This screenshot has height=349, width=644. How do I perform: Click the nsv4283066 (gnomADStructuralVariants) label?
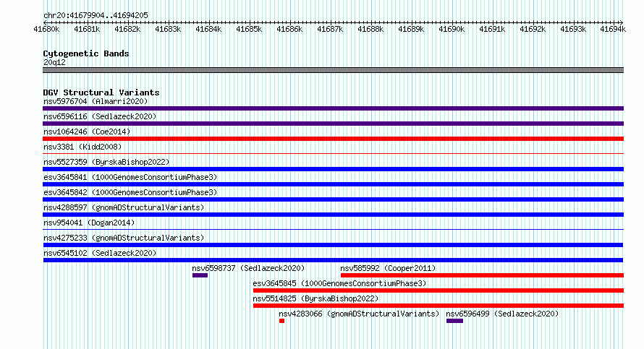pyautogui.click(x=359, y=314)
